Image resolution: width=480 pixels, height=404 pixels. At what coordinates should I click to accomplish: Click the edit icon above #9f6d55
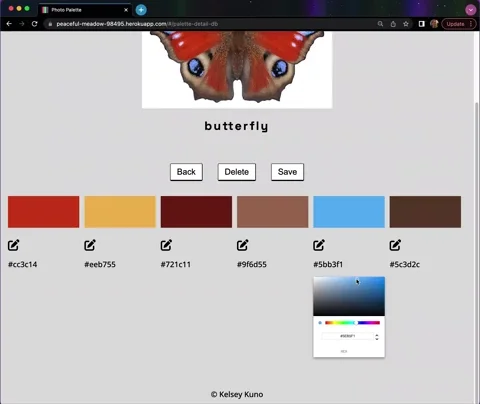coord(243,245)
